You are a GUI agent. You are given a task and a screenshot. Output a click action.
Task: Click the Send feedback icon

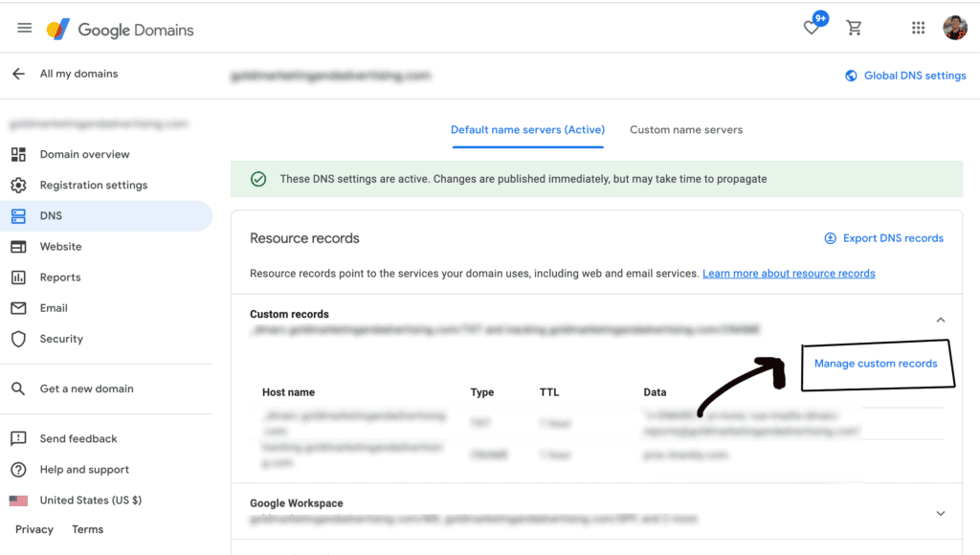click(x=19, y=439)
